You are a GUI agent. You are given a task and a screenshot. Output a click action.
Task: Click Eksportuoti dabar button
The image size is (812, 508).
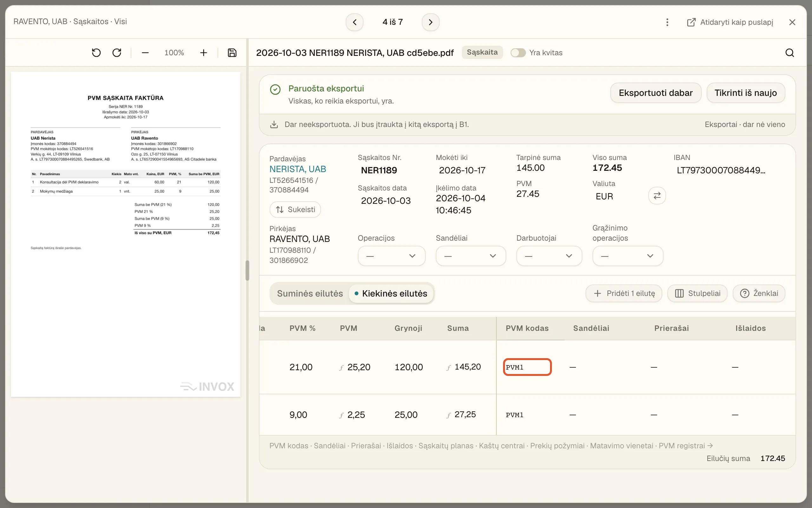pos(655,93)
